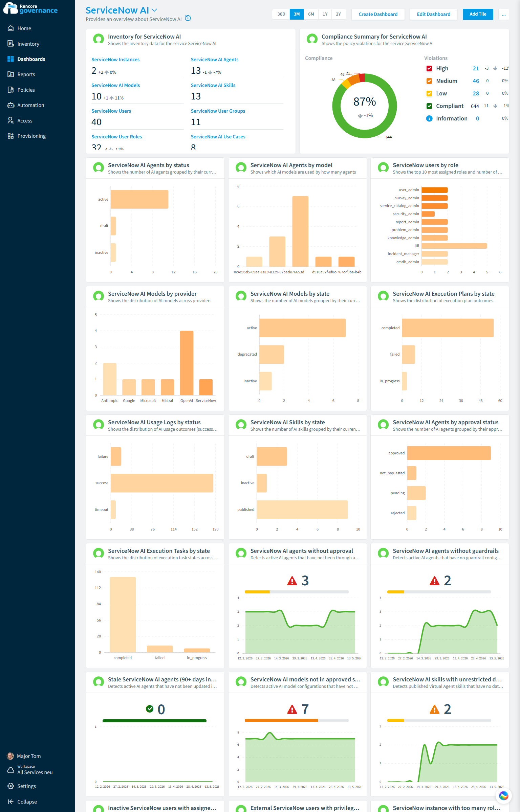Click the success bar in Usage Logs chart
Viewport: 520px width, 812px height.
(x=162, y=483)
